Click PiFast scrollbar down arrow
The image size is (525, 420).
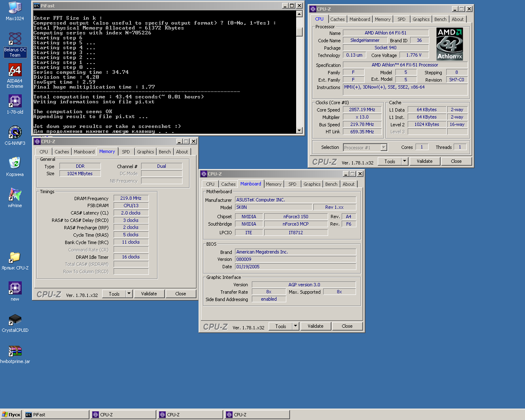click(x=299, y=130)
